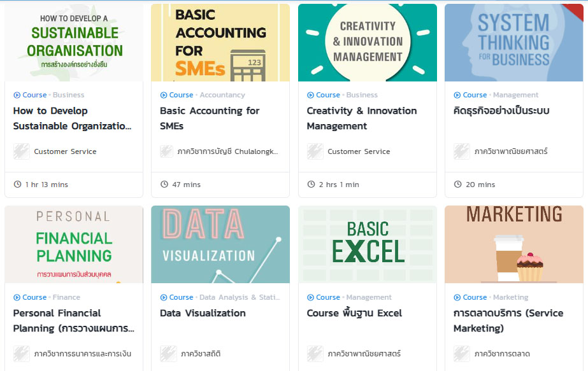Click the clock icon beside 2 hrs 1 min
The width and height of the screenshot is (588, 371).
pos(311,185)
